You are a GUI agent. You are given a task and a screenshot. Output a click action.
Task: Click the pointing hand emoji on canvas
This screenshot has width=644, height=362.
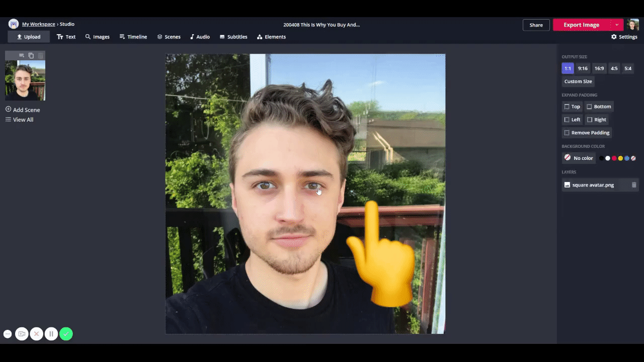381,254
